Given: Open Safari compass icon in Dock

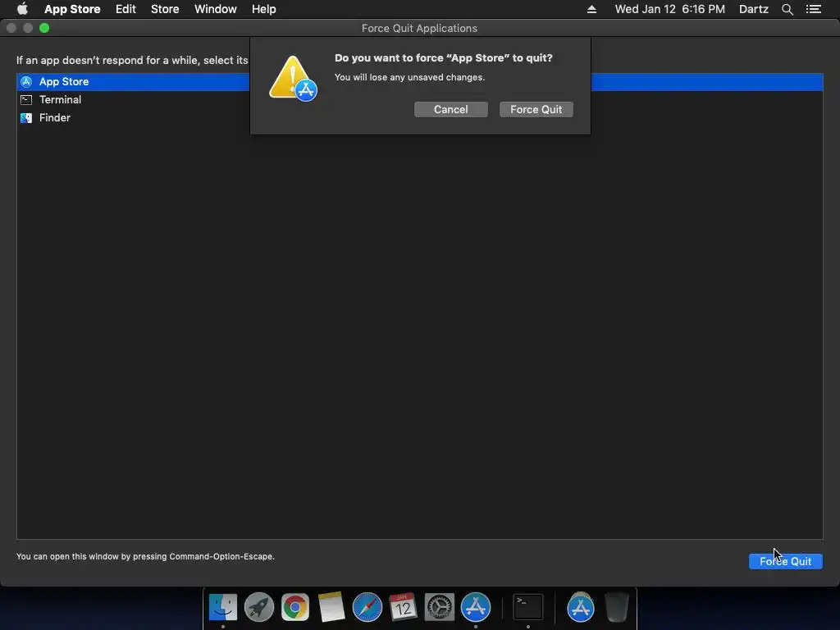Looking at the screenshot, I should pos(367,607).
